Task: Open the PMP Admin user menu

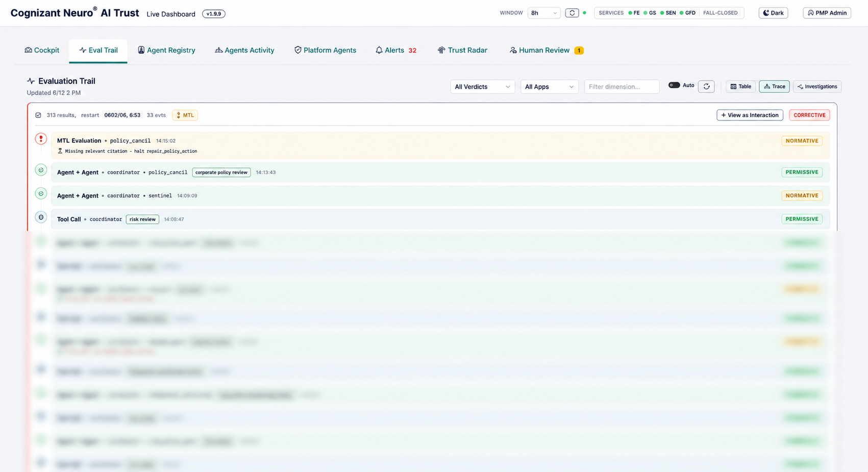Action: pos(827,13)
